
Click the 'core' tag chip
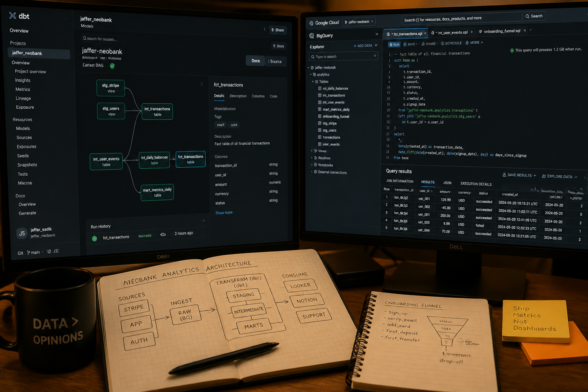[x=234, y=125]
